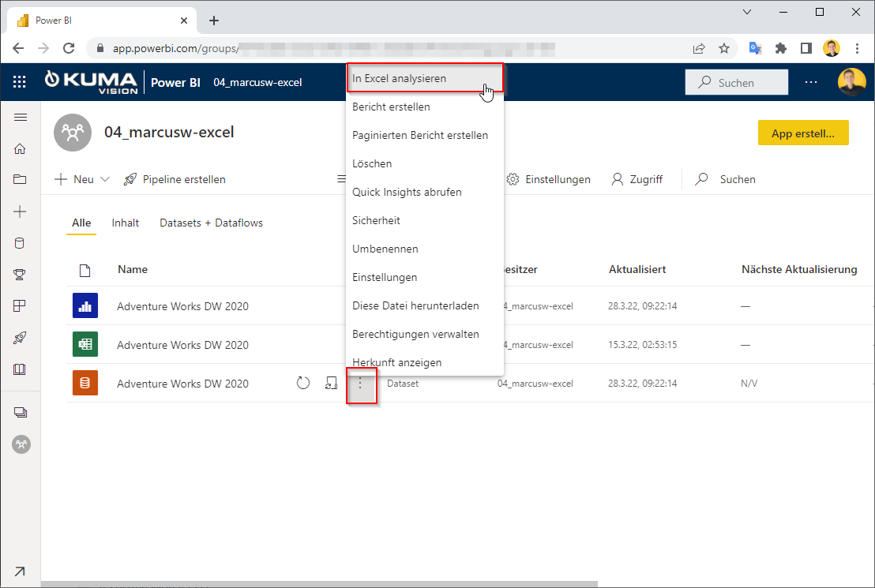Image resolution: width=875 pixels, height=588 pixels.
Task: Sort by Nächste Aktualisierung column header
Action: tap(799, 269)
